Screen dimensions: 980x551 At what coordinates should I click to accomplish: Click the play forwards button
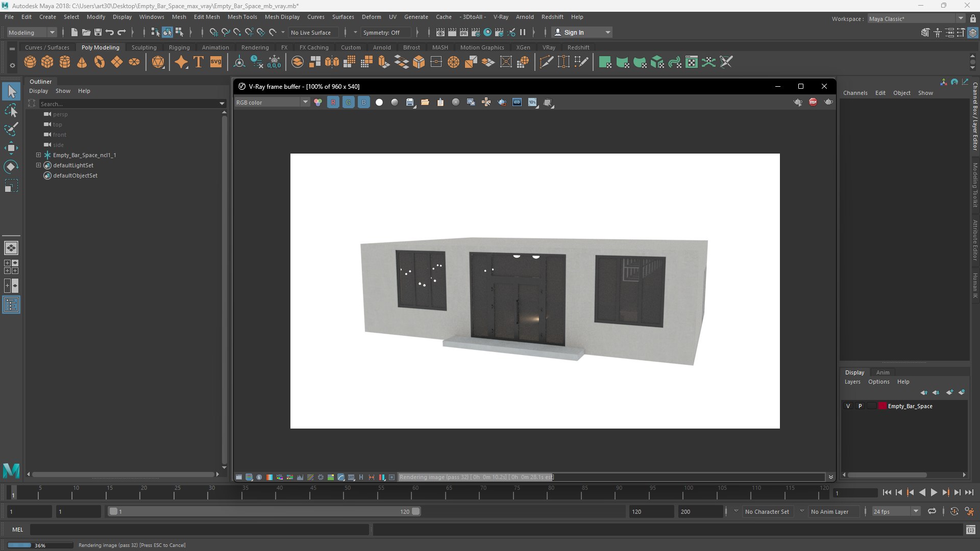tap(934, 492)
